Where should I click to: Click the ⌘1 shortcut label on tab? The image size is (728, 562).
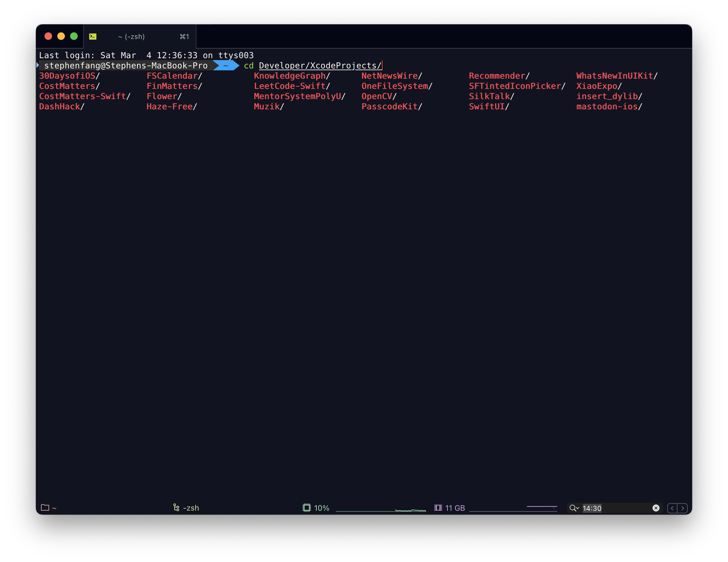pos(184,37)
